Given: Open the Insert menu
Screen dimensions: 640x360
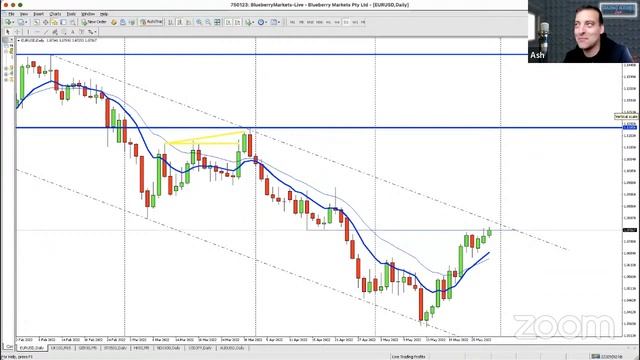Looking at the screenshot, I should tap(38, 14).
